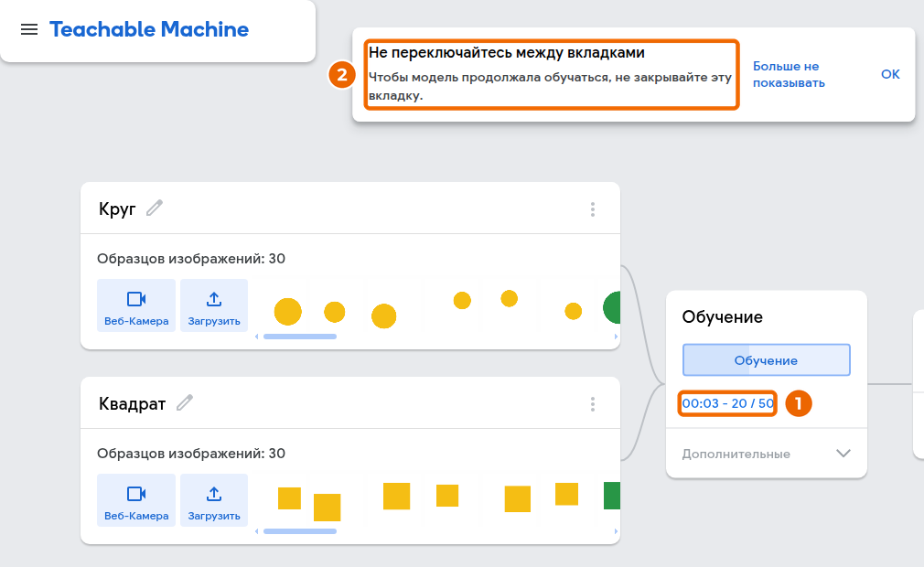Image resolution: width=924 pixels, height=567 pixels.
Task: Click Квадрат samples horizontal scrollbar
Action: 300,531
